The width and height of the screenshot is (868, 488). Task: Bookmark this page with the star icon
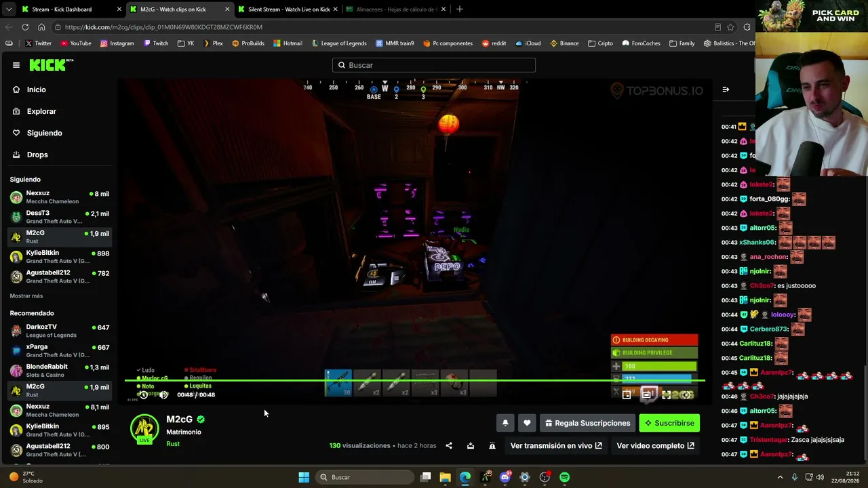click(730, 27)
